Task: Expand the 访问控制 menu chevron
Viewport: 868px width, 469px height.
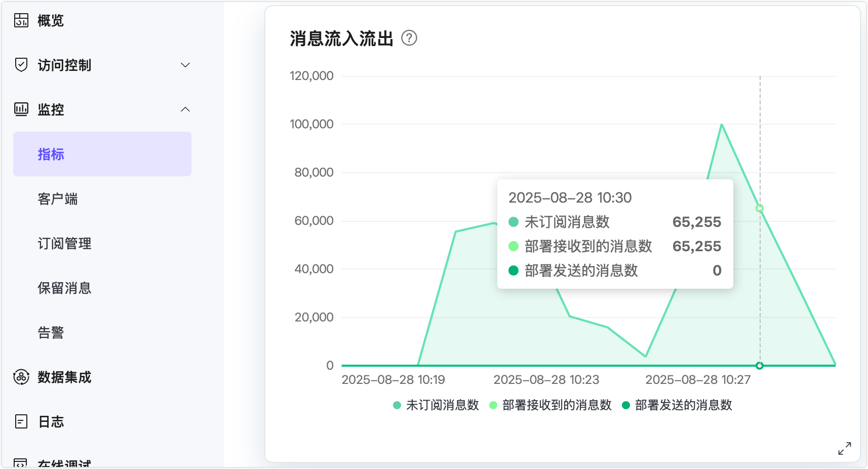Action: click(x=185, y=65)
